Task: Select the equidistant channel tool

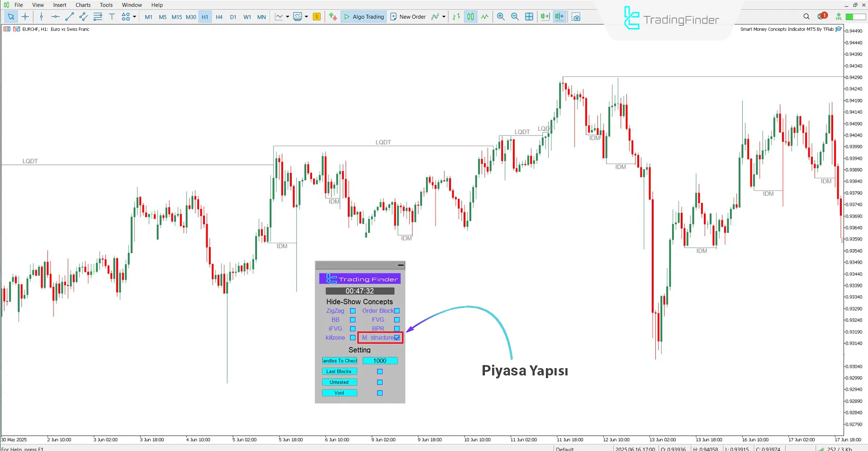Action: [83, 17]
